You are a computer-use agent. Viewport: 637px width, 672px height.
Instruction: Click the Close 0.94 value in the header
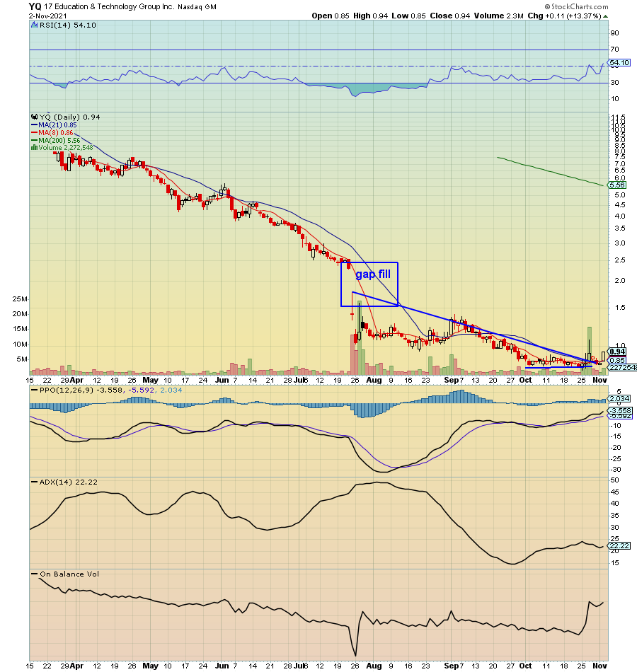tap(450, 16)
